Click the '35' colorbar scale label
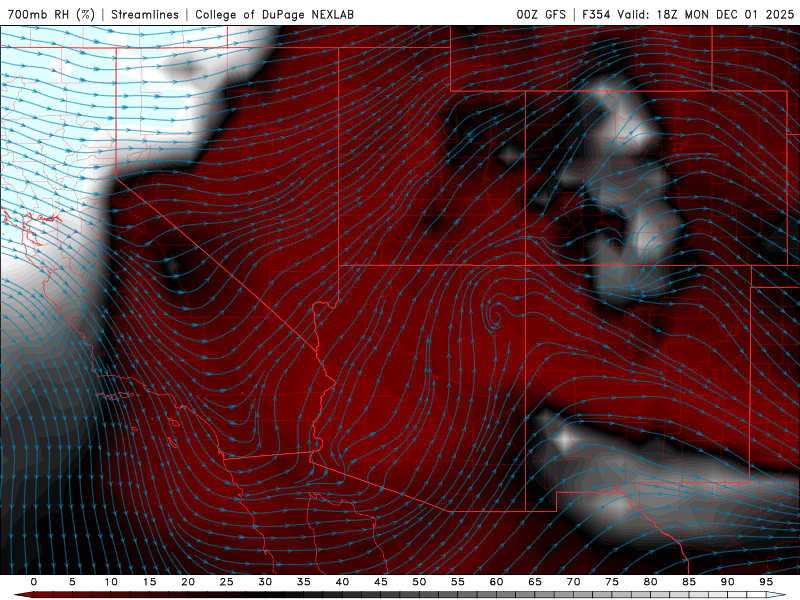Image resolution: width=800 pixels, height=600 pixels. [304, 582]
